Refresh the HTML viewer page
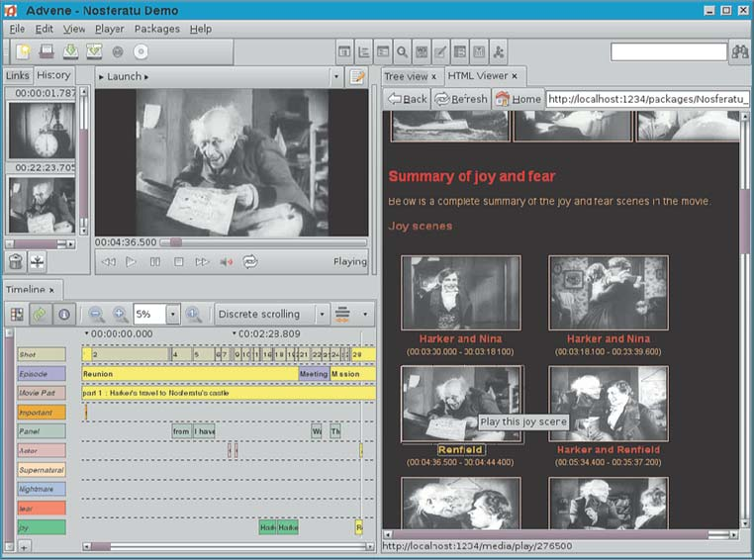Viewport: 754px width, 560px height. (x=461, y=99)
